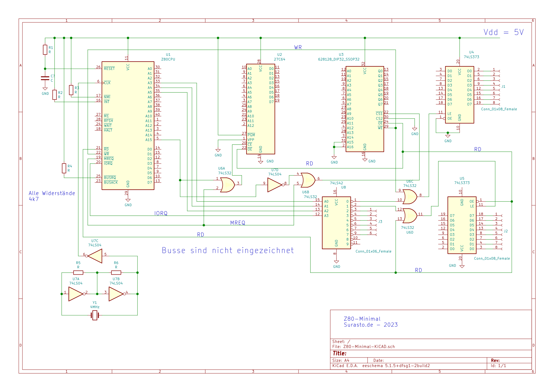Image resolution: width=554 pixels, height=392 pixels.
Task: Select resistor R3
Action: (x=71, y=90)
